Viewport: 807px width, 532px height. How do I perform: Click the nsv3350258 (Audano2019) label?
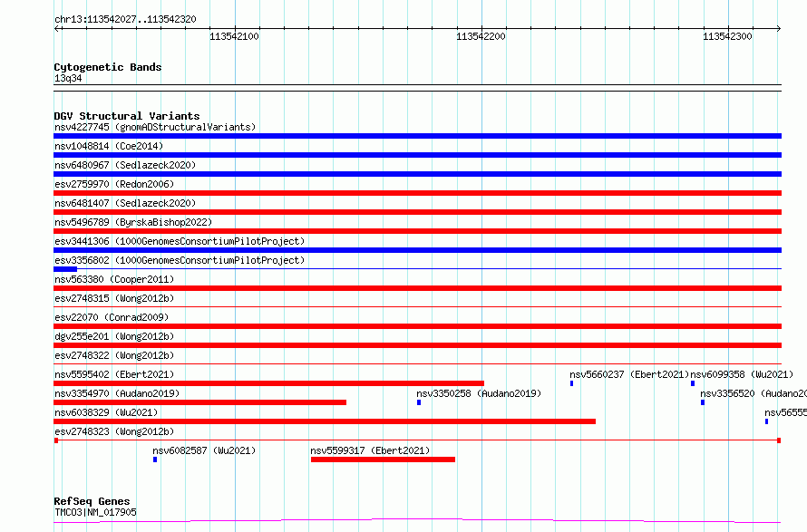tap(479, 393)
